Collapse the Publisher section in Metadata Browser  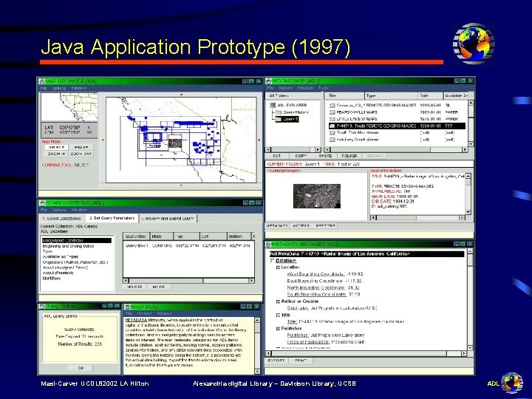click(x=278, y=328)
